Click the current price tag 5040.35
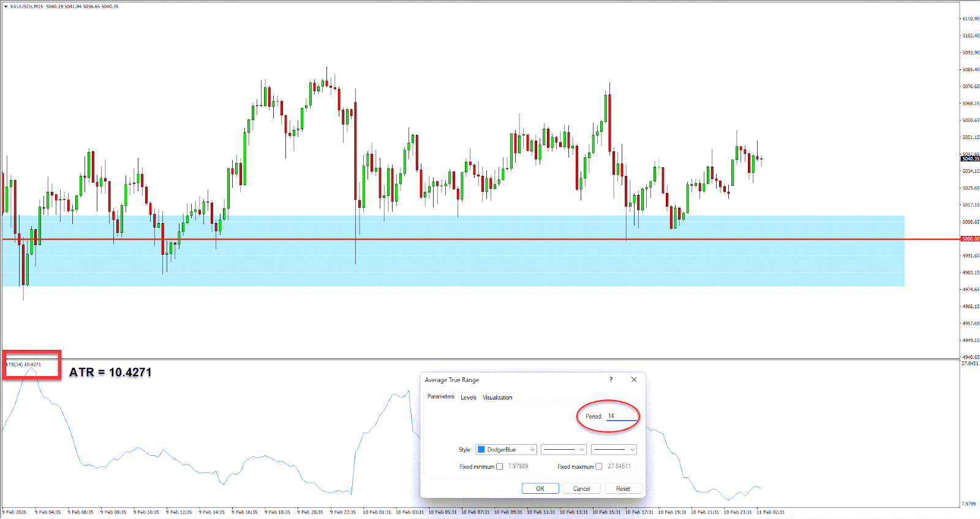Screen dimensions: 980x519 click(x=970, y=159)
